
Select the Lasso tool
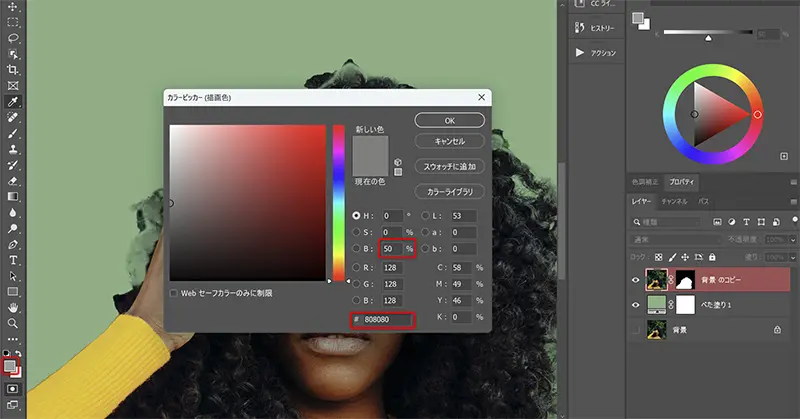click(x=13, y=38)
